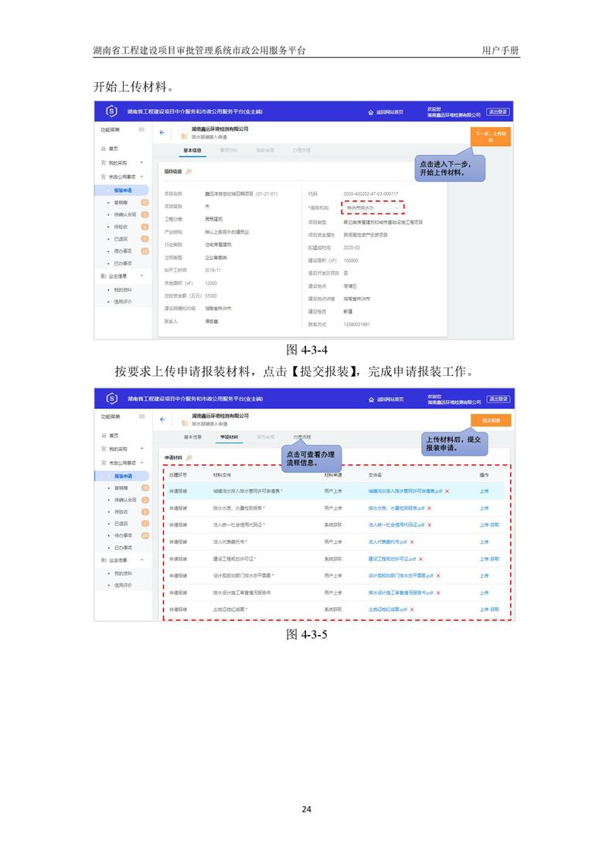Expand 我的采购 arrow in figure 4-3-4 sidebar
The height and width of the screenshot is (868, 613).
click(x=141, y=162)
